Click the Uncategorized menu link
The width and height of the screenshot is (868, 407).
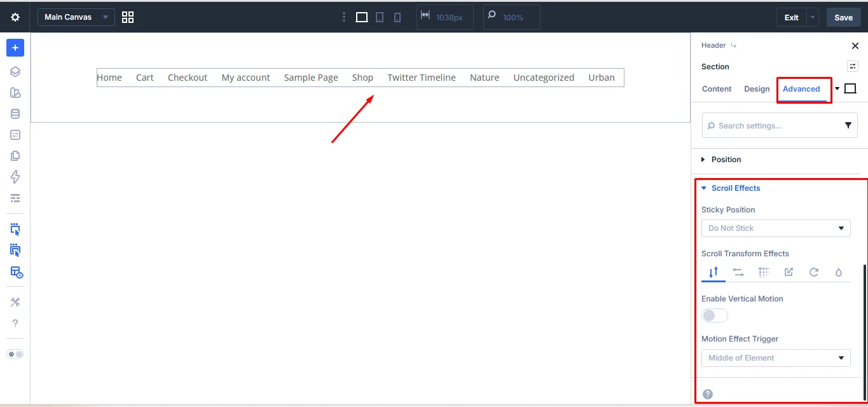coord(544,78)
